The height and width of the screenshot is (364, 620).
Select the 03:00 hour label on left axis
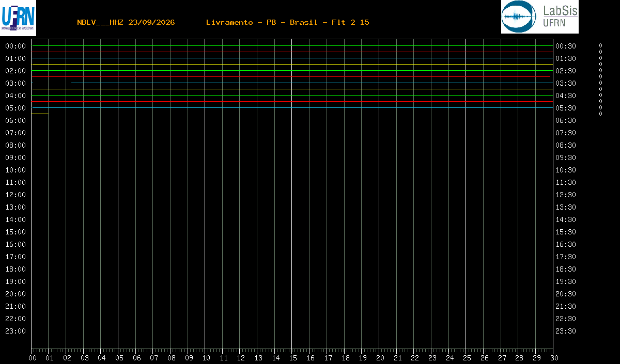point(16,83)
